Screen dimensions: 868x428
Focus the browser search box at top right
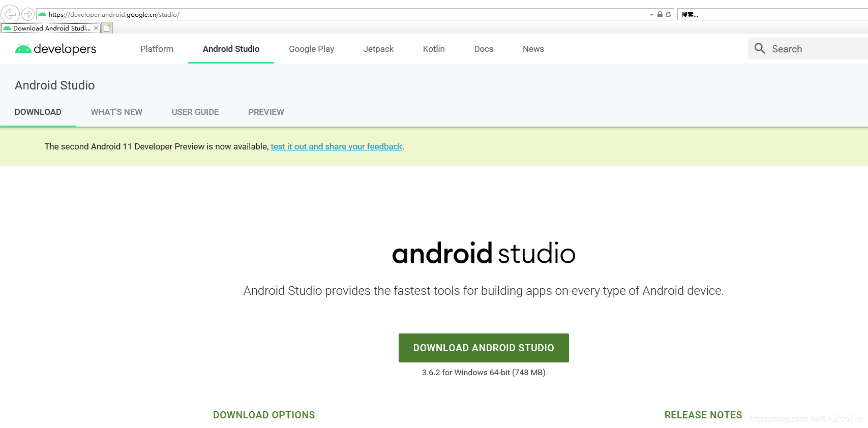click(x=772, y=14)
